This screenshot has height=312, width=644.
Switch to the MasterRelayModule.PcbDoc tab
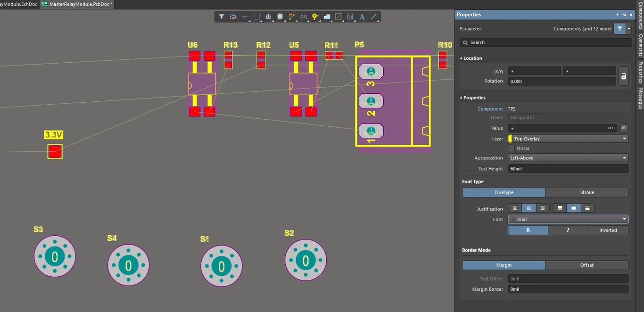coord(77,4)
